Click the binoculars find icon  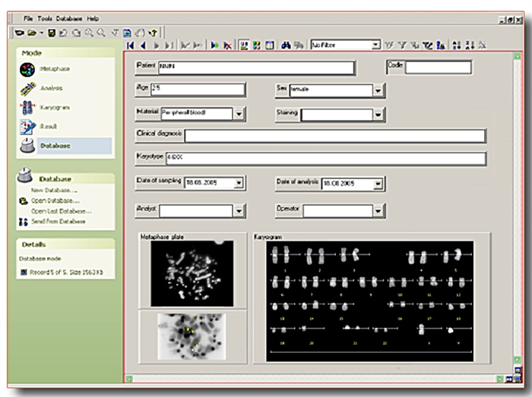click(x=287, y=46)
